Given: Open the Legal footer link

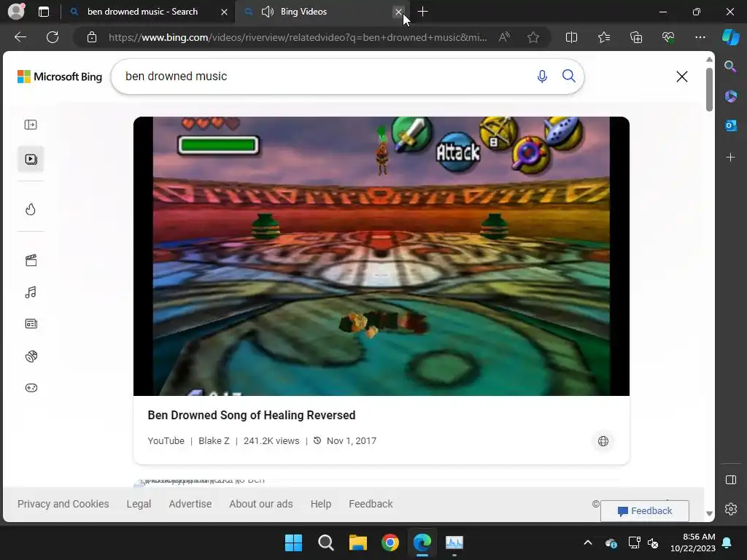Looking at the screenshot, I should 139,504.
